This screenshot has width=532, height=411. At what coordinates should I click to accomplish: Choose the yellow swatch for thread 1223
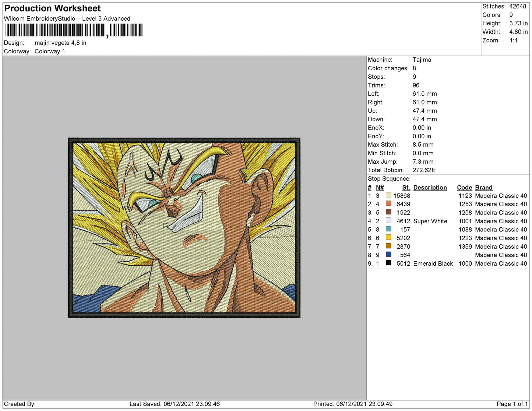click(388, 237)
